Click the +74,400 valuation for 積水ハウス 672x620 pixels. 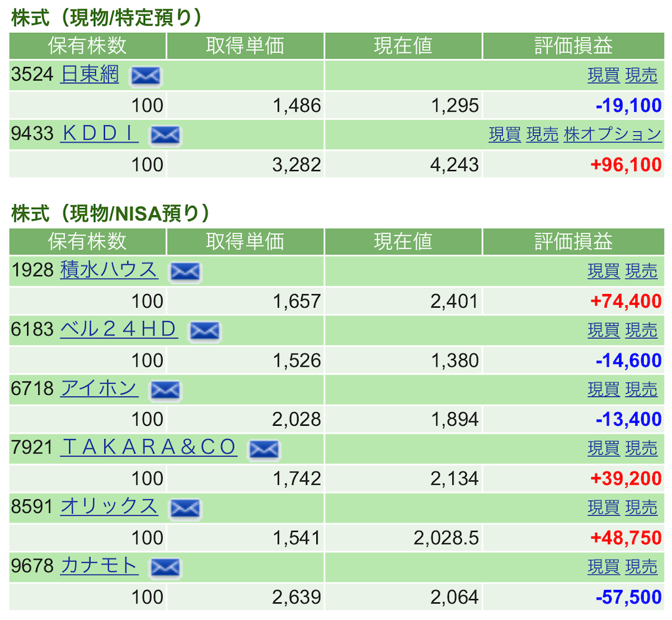tap(626, 302)
